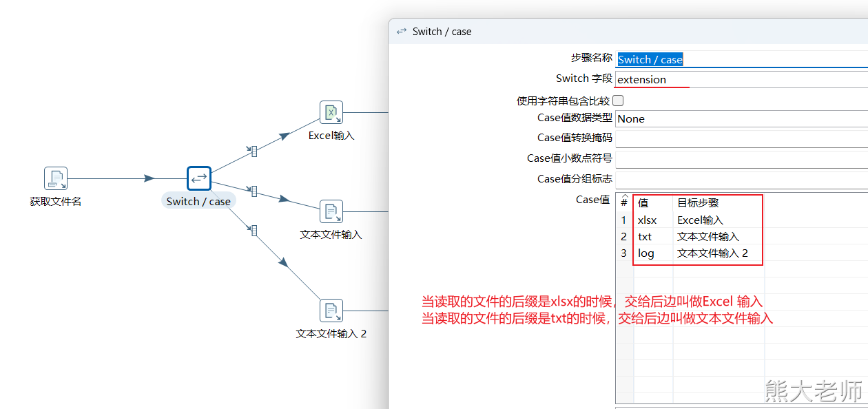Click the 文本文件输入 target cell in row 2
Screen dimensions: 868x409
click(x=719, y=237)
